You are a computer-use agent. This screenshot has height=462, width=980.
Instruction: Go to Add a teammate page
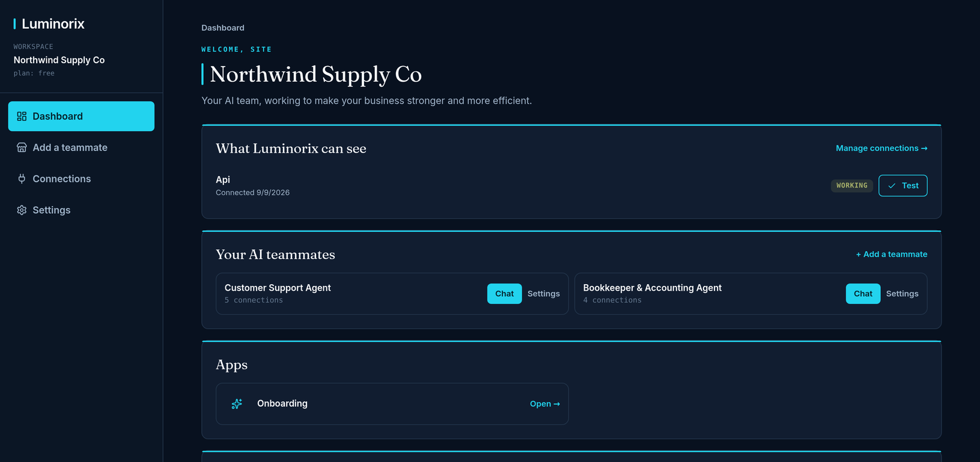click(81, 147)
